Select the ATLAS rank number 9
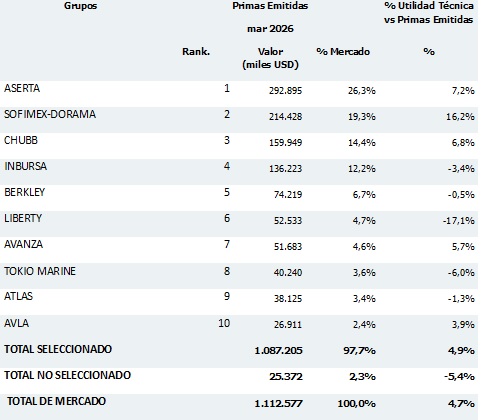The image size is (482, 420). pyautogui.click(x=227, y=296)
